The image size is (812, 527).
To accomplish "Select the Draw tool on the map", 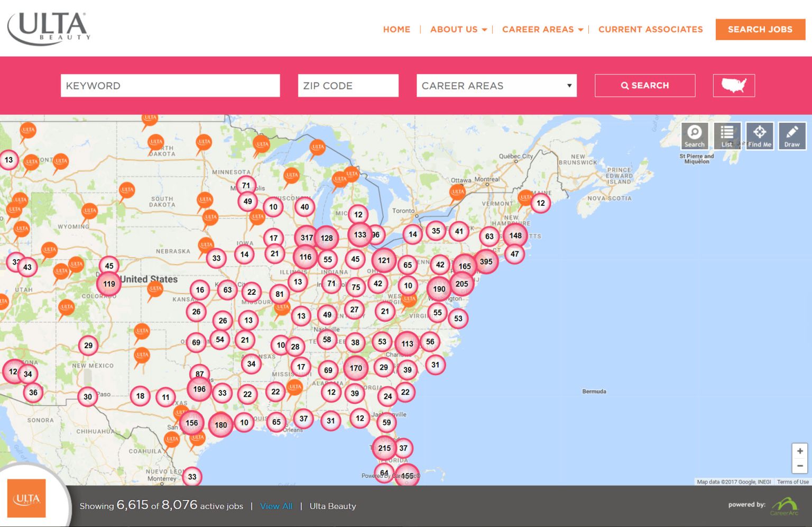I will pos(792,135).
